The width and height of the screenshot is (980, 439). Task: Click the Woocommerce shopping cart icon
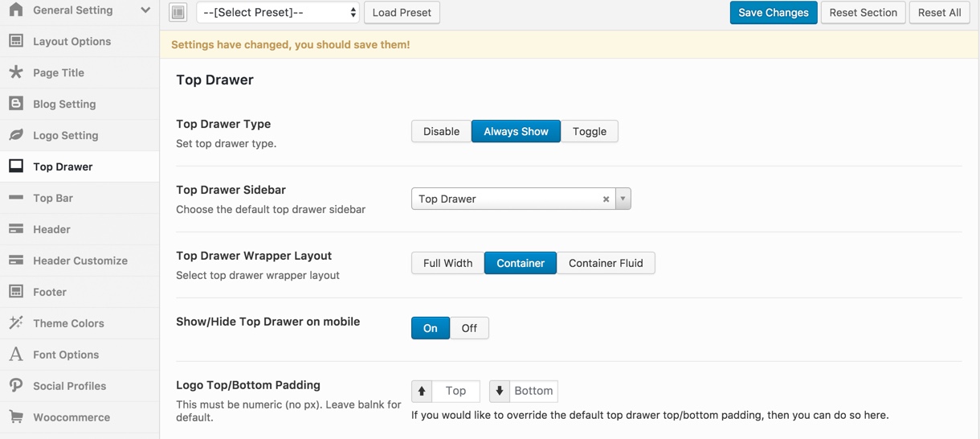16,417
